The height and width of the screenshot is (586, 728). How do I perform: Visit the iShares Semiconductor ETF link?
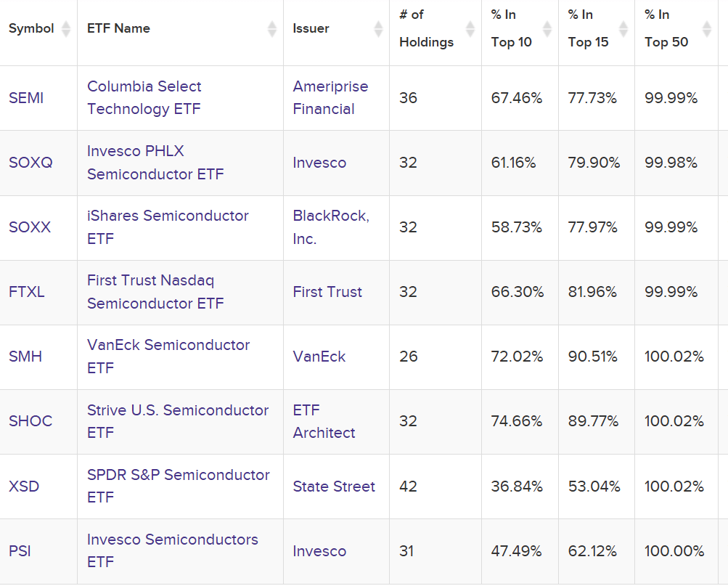[x=168, y=227]
